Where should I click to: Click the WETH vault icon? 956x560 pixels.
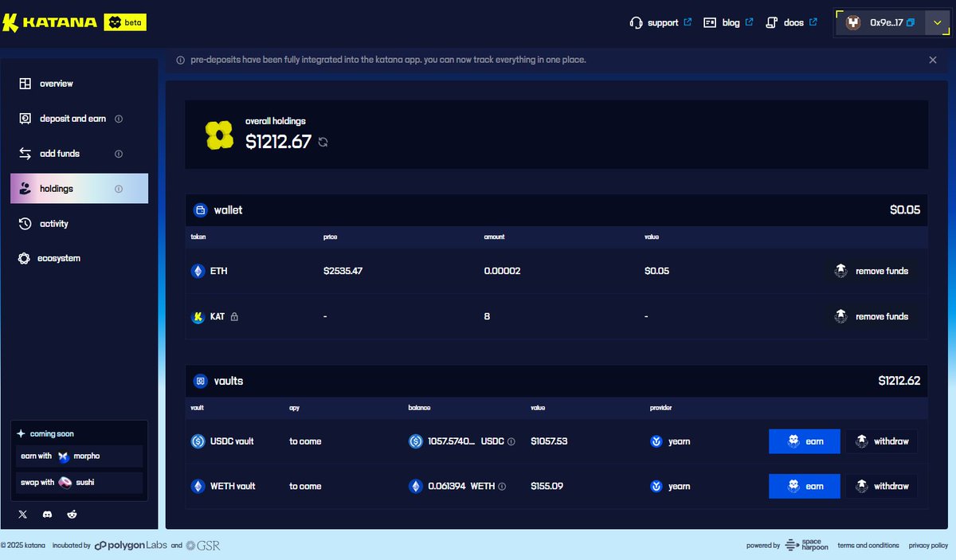(x=198, y=486)
